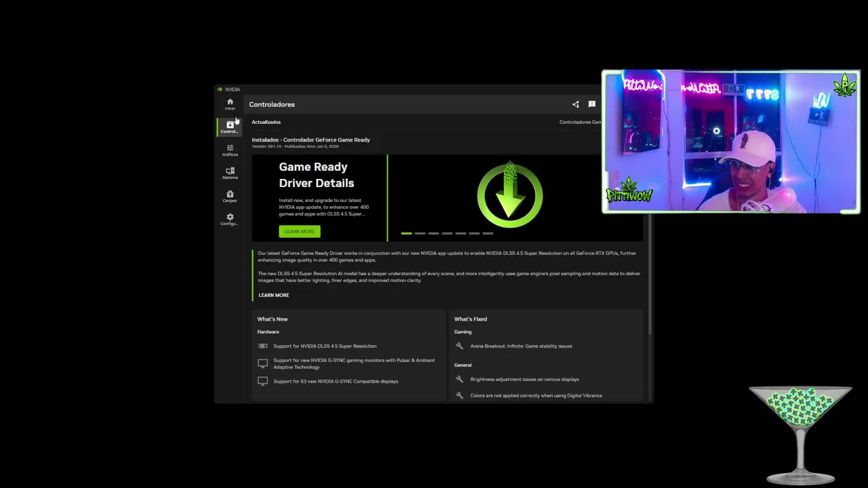This screenshot has width=868, height=488.
Task: Open the Sistema section in sidebar
Action: (230, 173)
